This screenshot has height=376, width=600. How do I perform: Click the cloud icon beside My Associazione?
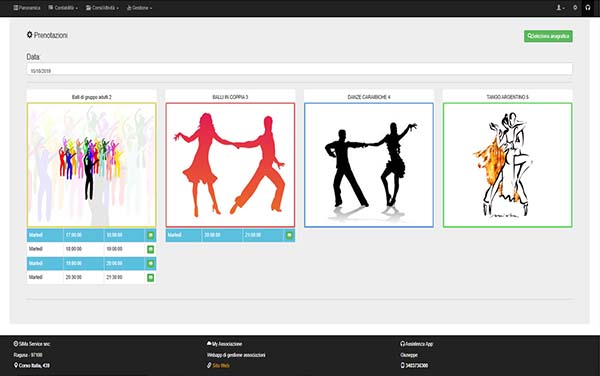tap(209, 343)
